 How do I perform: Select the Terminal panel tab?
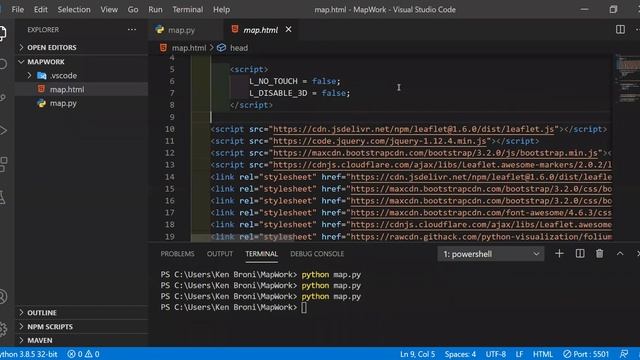point(261,254)
